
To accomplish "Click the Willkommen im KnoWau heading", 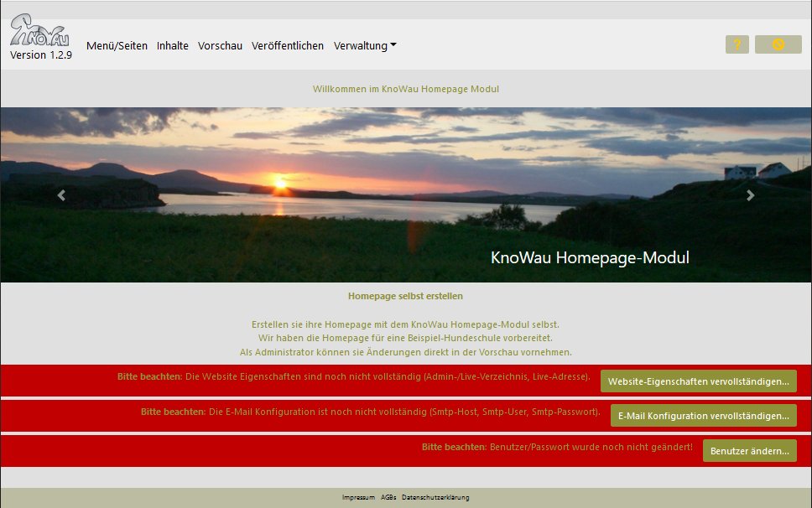I will pos(406,89).
